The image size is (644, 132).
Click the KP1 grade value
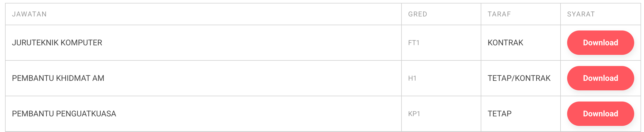pyautogui.click(x=414, y=114)
